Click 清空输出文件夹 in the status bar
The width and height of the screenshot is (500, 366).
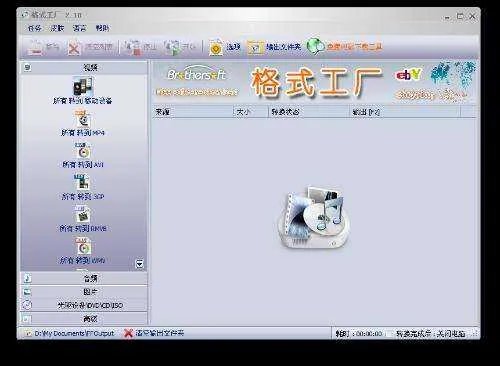click(154, 333)
